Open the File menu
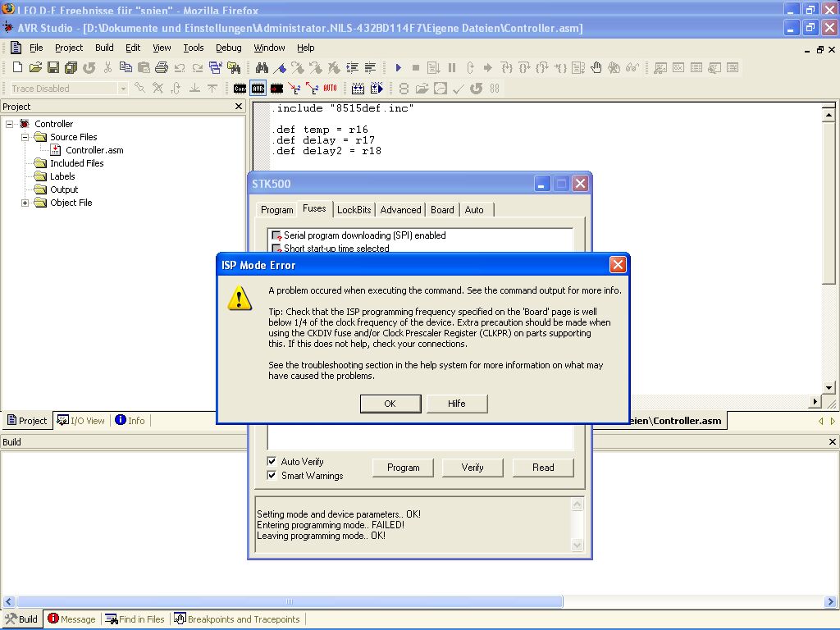Screen dimensions: 840x630 coord(36,48)
